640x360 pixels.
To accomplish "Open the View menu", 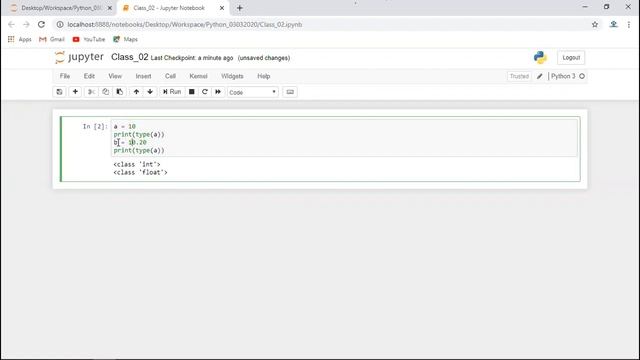I will click(x=115, y=76).
